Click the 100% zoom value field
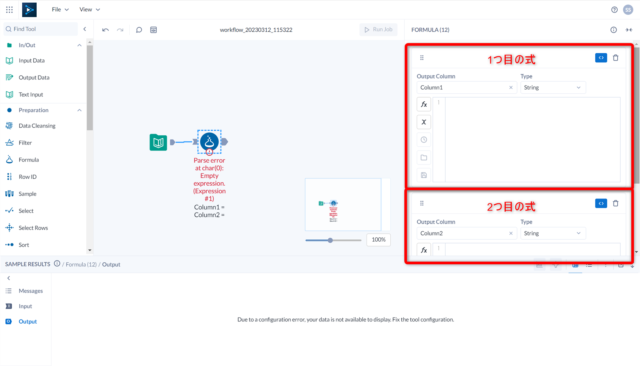Viewport: 640px width, 366px height. click(378, 240)
